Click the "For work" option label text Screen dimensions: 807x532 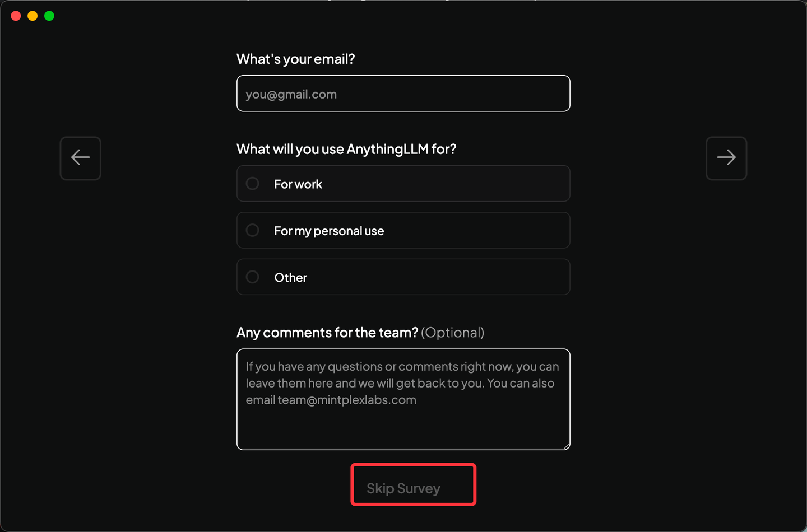pyautogui.click(x=298, y=184)
